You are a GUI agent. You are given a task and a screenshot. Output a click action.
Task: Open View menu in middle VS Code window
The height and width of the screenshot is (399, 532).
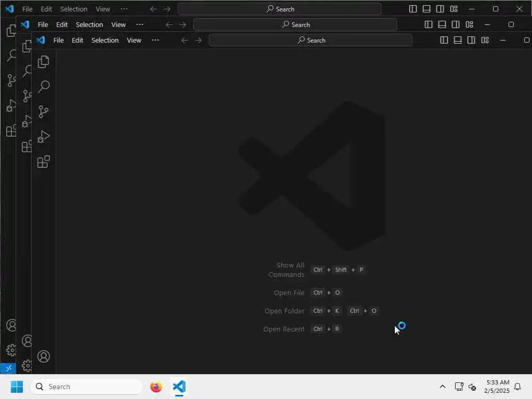tap(118, 24)
